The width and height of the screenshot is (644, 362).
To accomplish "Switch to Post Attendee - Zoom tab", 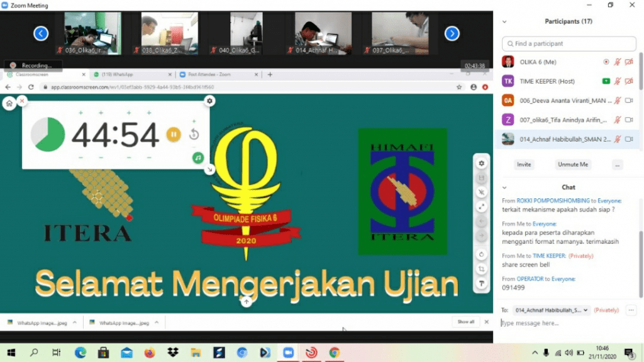I will point(217,74).
